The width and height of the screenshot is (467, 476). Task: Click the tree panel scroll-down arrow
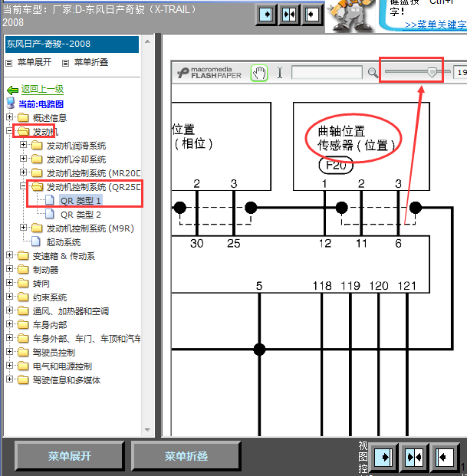(x=147, y=429)
